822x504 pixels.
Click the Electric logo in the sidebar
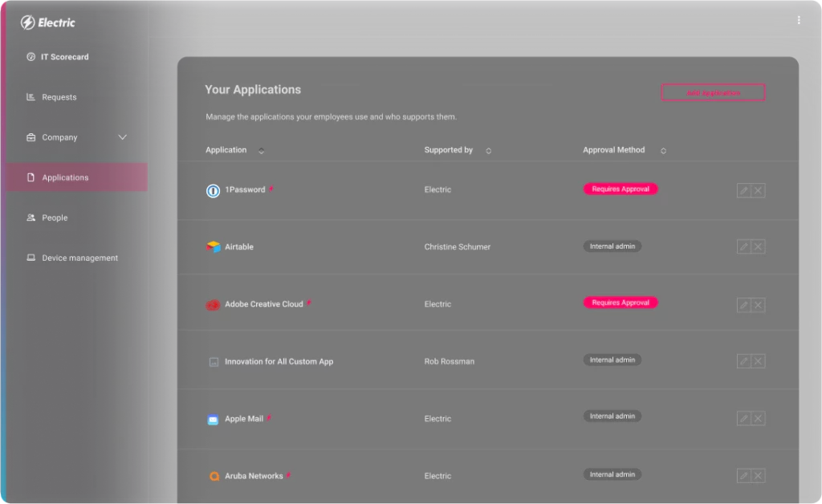pyautogui.click(x=48, y=22)
